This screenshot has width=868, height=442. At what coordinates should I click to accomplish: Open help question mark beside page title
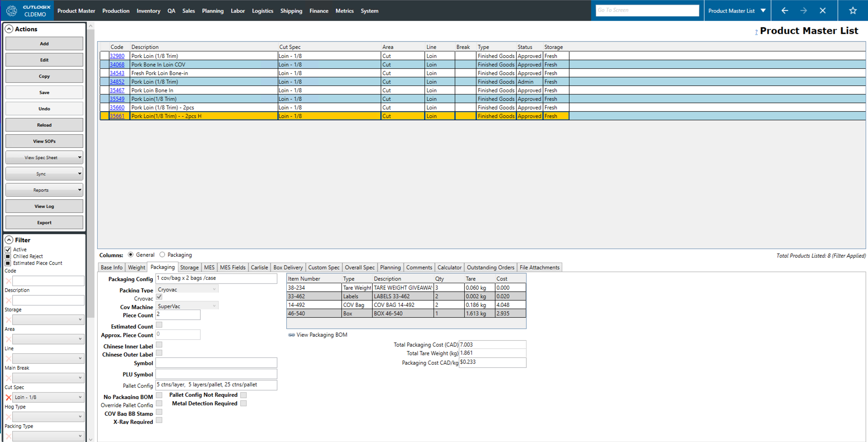coord(756,32)
